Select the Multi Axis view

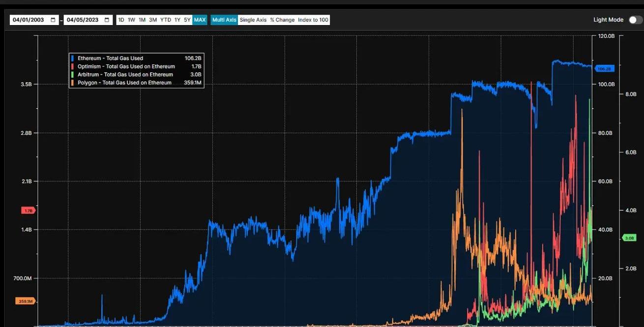tap(224, 20)
